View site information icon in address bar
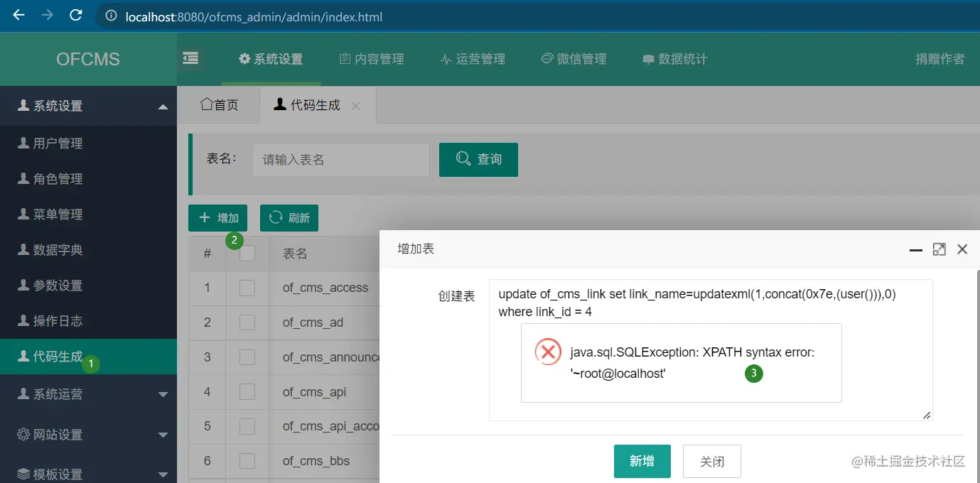The image size is (980, 483). [110, 16]
